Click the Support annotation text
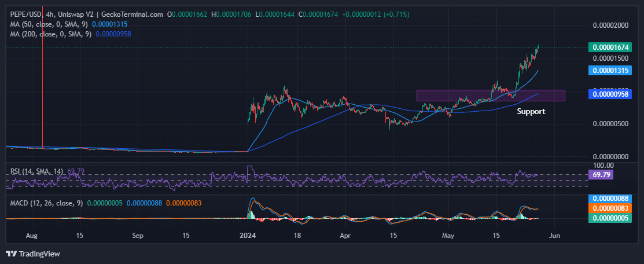 click(531, 111)
